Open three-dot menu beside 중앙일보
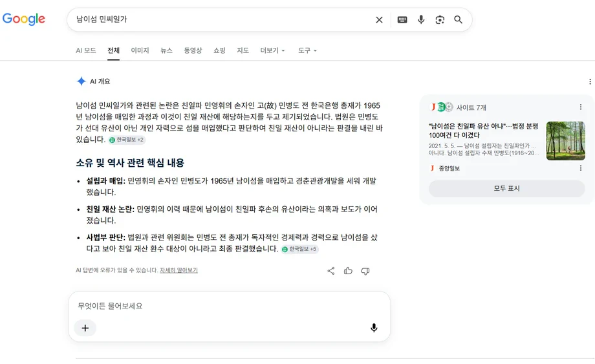The height and width of the screenshot is (364, 595). (581, 168)
